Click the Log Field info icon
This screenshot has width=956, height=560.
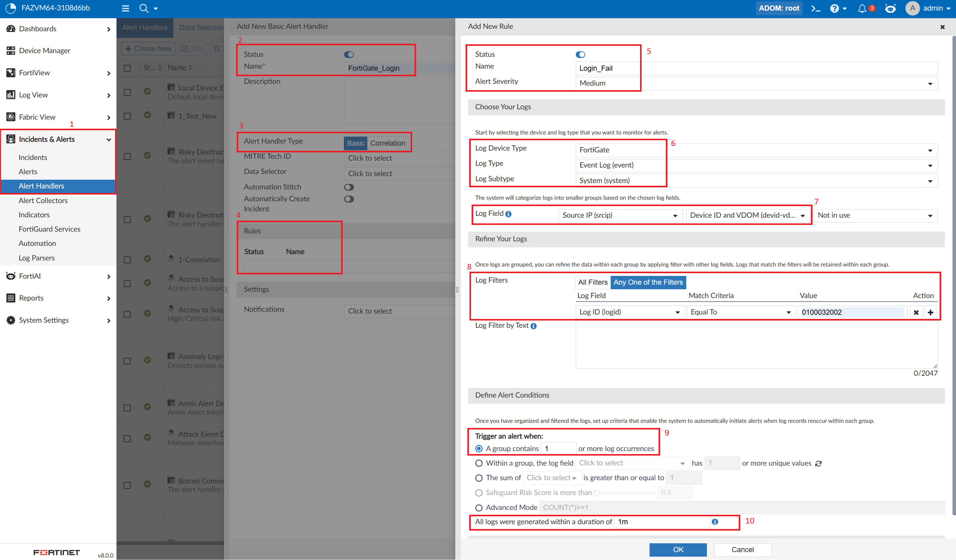tap(508, 214)
